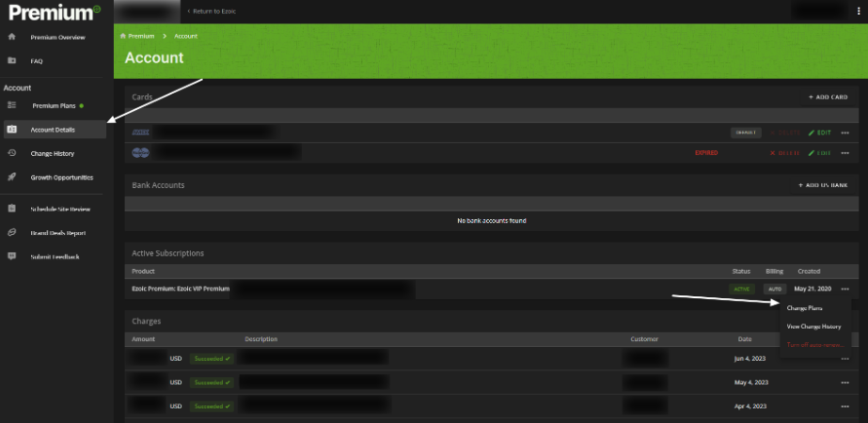Click the Premium breadcrumb link
Viewport: 868px width, 423px height.
pyautogui.click(x=140, y=36)
